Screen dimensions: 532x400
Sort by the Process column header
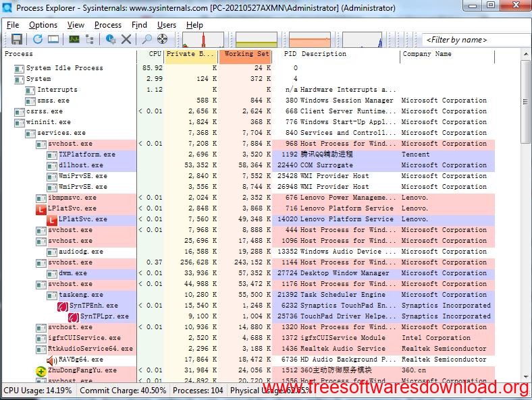70,54
